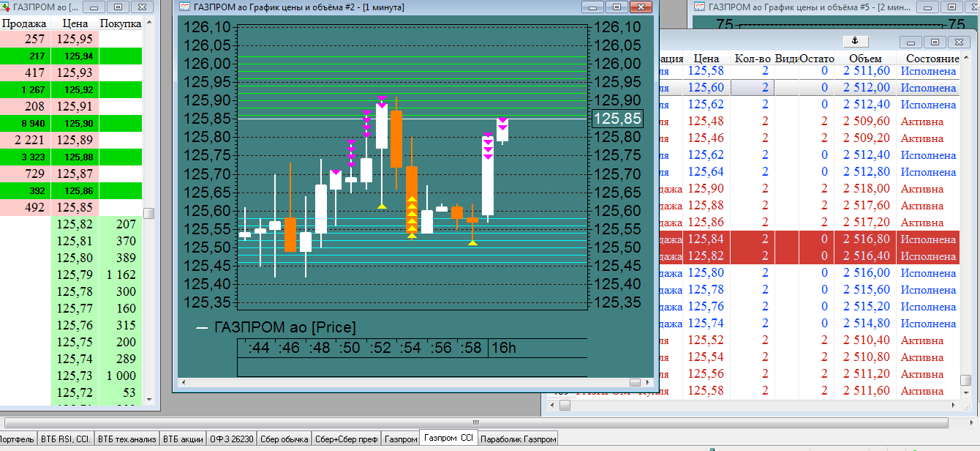This screenshot has width=980, height=451.
Task: Click the order book vertical scrollbar thumb
Action: pyautogui.click(x=148, y=213)
